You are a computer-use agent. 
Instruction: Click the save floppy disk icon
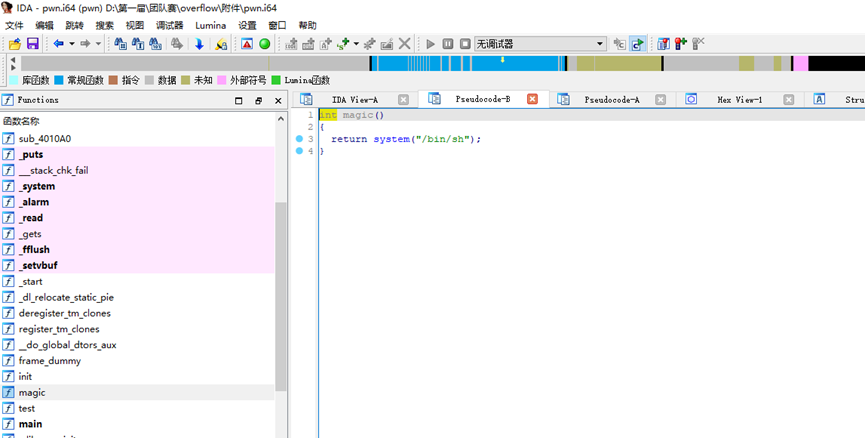tap(32, 44)
